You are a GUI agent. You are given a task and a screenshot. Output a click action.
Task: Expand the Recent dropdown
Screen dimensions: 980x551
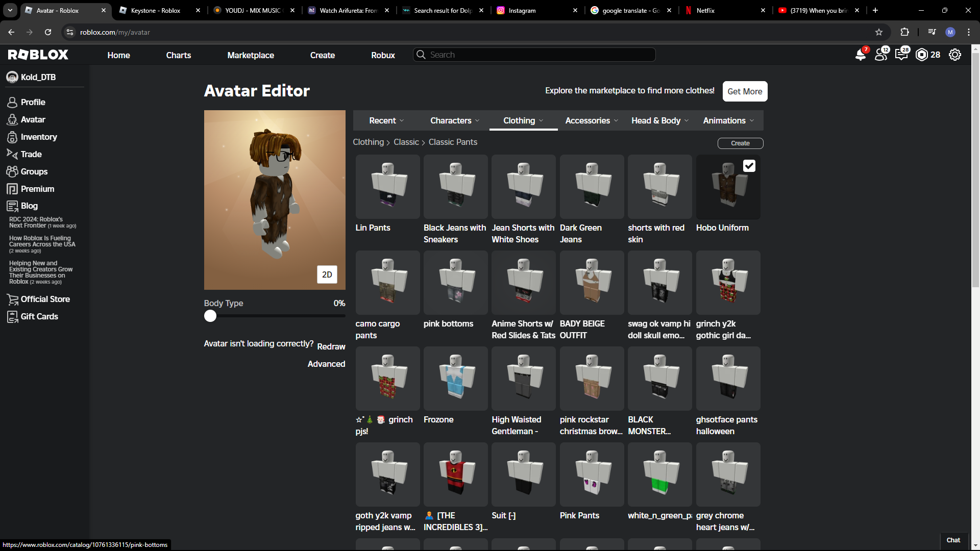[387, 121]
